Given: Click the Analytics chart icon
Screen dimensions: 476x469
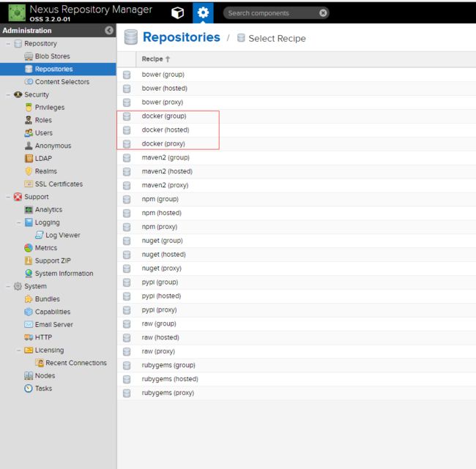Looking at the screenshot, I should pyautogui.click(x=29, y=210).
